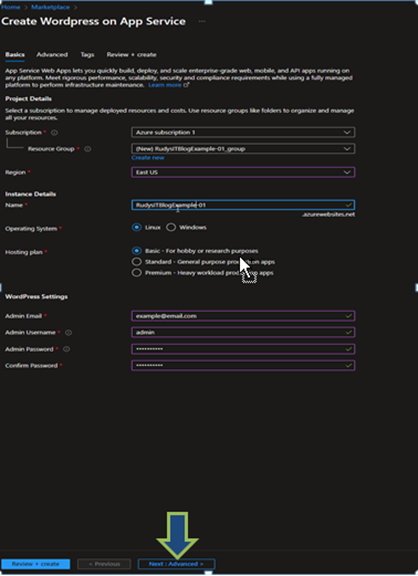Click the Admin Password info icon
Screen dimensions: 418x576
pos(66,349)
